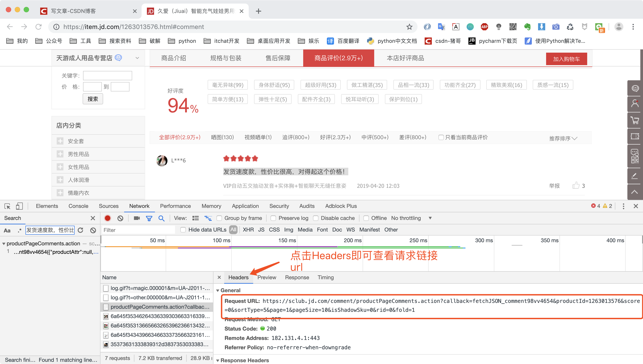The image size is (643, 364).
Task: Enable Preserve log
Action: click(273, 218)
